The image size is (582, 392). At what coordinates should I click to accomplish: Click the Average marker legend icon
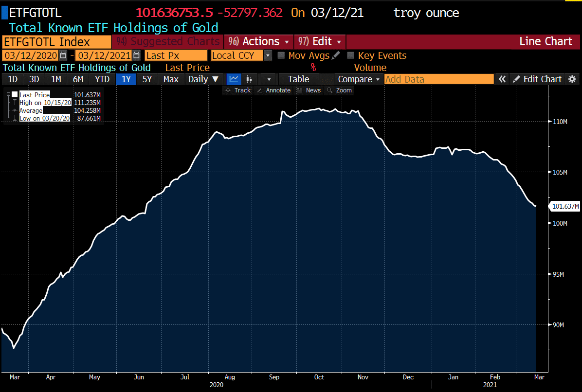[15, 110]
